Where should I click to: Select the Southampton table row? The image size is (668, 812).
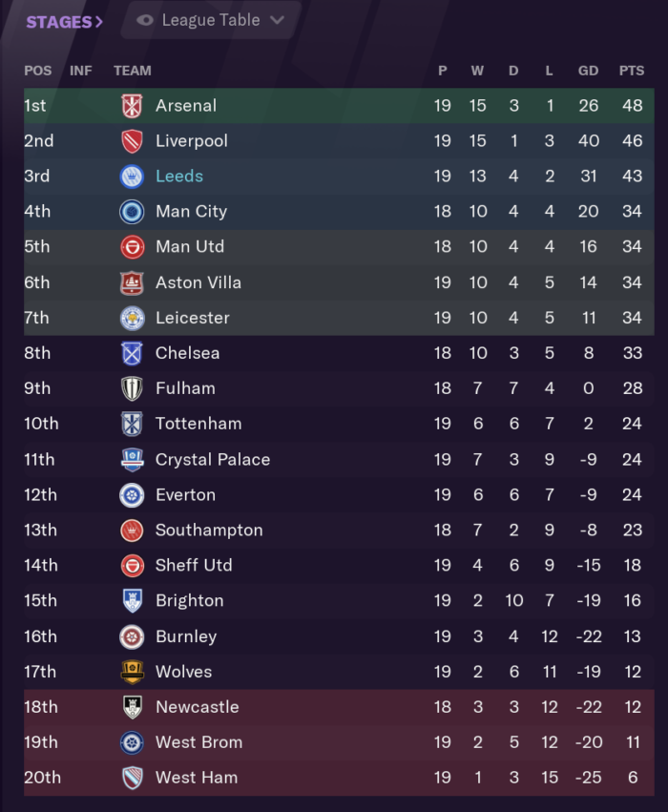pos(334,531)
